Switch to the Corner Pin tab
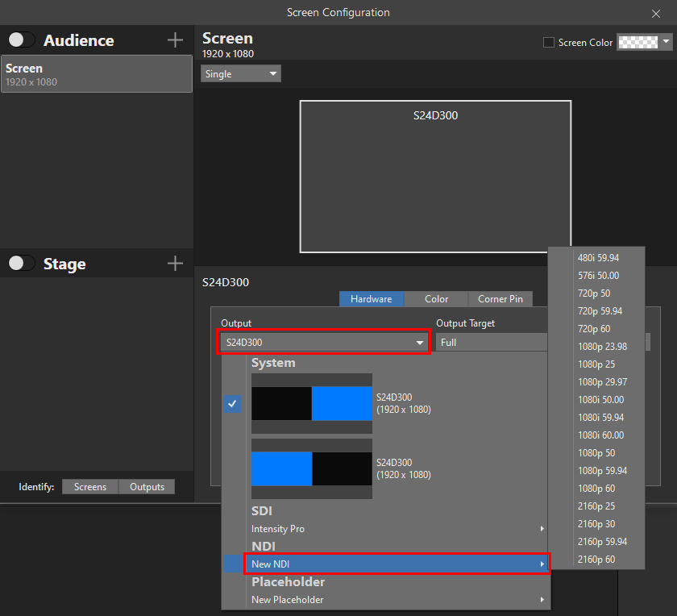 click(x=500, y=299)
